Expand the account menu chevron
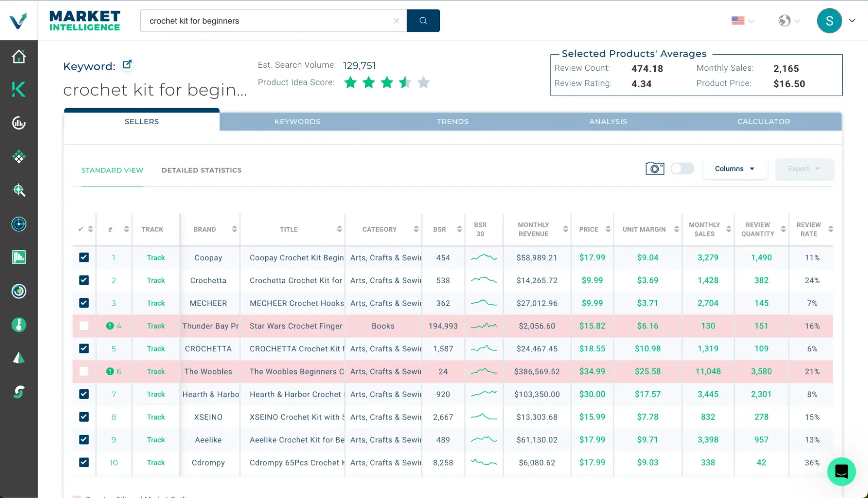 coord(852,20)
